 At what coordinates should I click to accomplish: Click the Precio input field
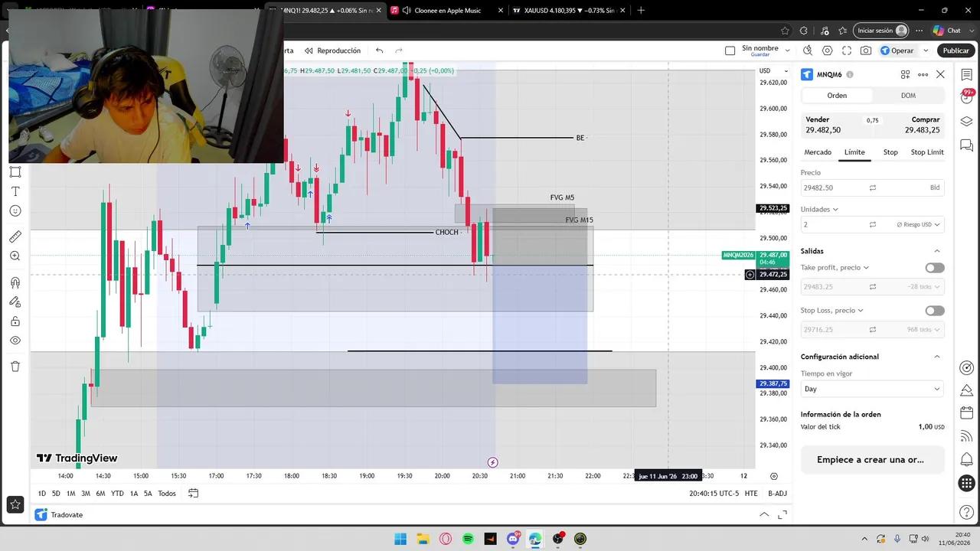(x=872, y=187)
